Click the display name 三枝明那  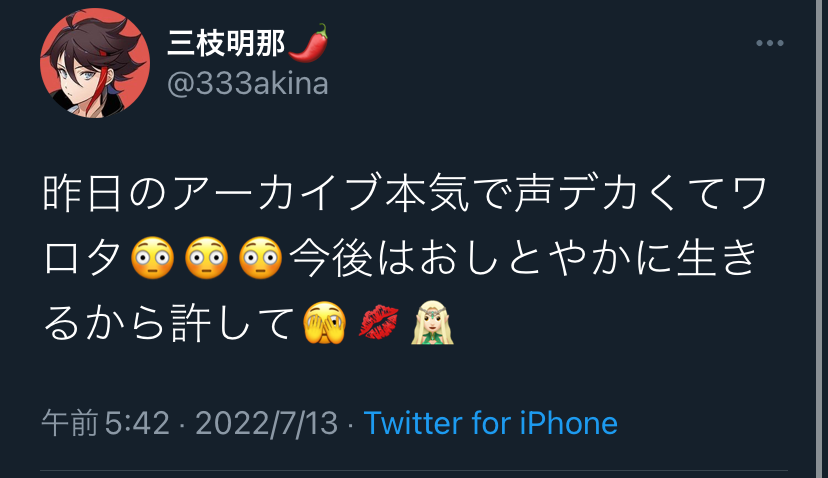(x=227, y=43)
